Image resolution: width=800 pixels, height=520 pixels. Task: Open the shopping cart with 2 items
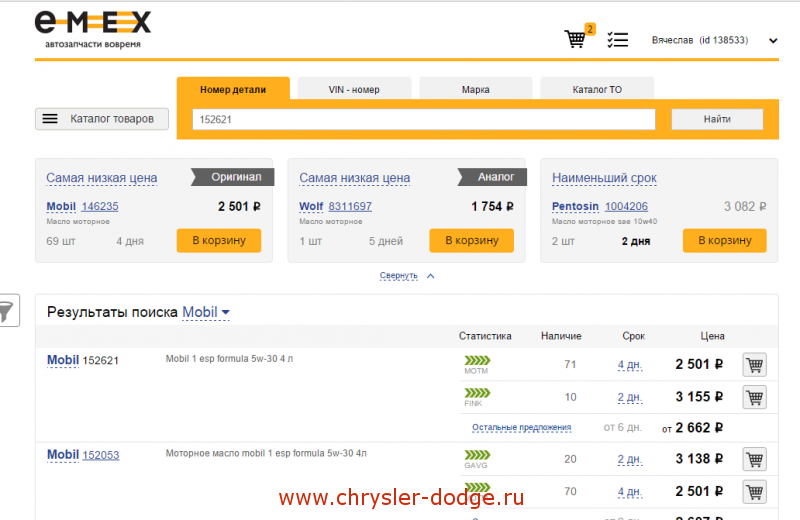coord(578,37)
